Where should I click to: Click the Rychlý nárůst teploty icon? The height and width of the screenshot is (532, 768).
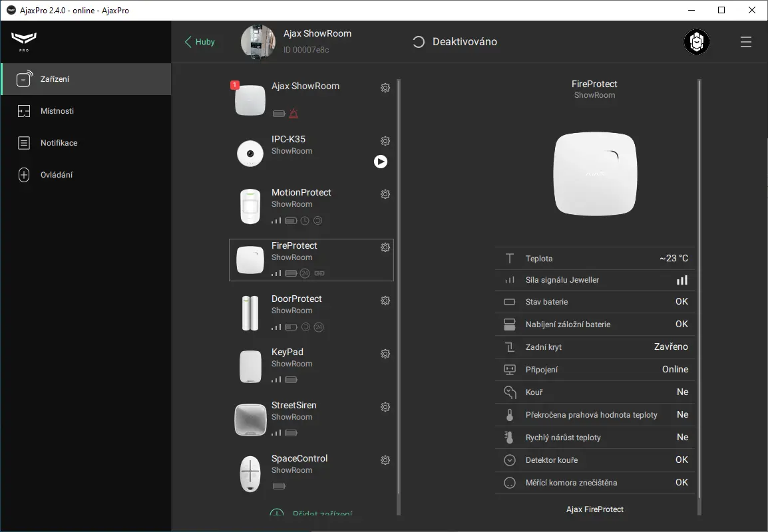point(509,437)
